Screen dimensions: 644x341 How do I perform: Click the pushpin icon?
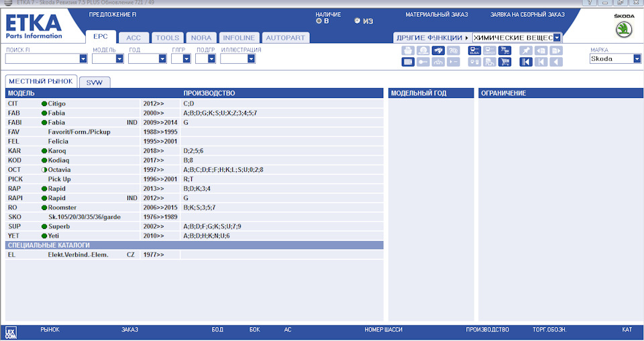click(x=526, y=50)
